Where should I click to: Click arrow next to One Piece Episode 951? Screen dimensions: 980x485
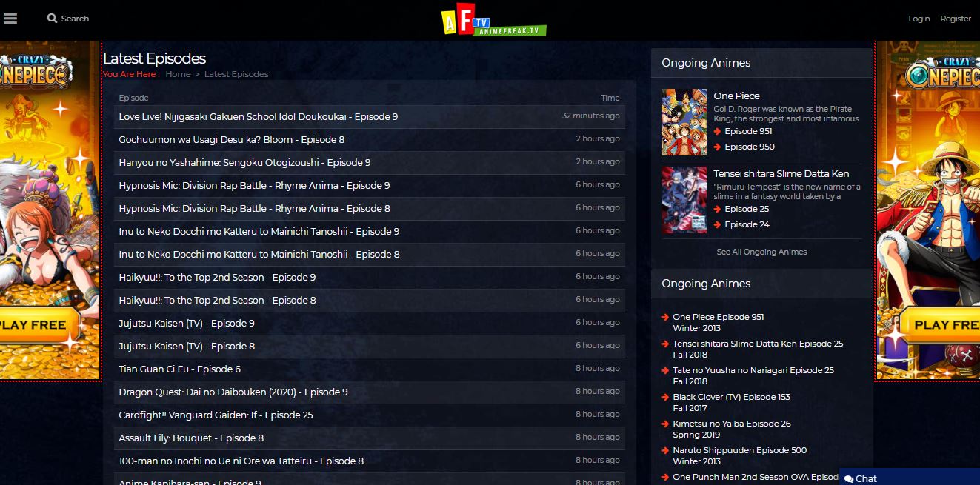(665, 318)
